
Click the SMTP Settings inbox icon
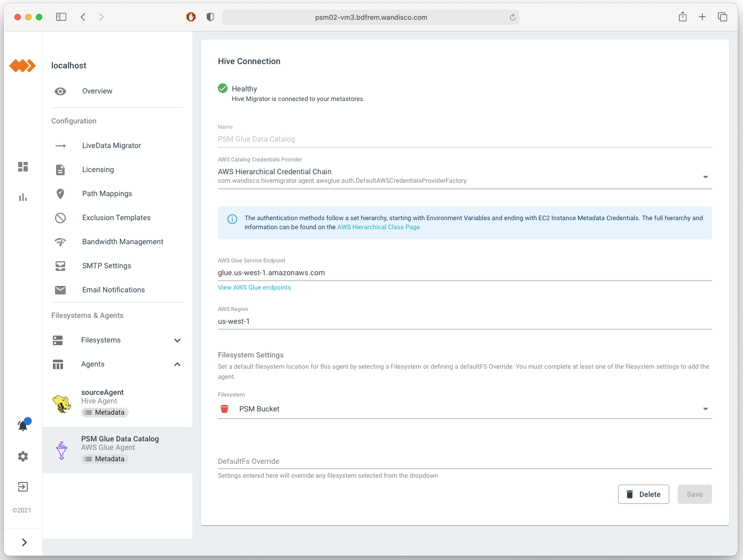pos(60,266)
